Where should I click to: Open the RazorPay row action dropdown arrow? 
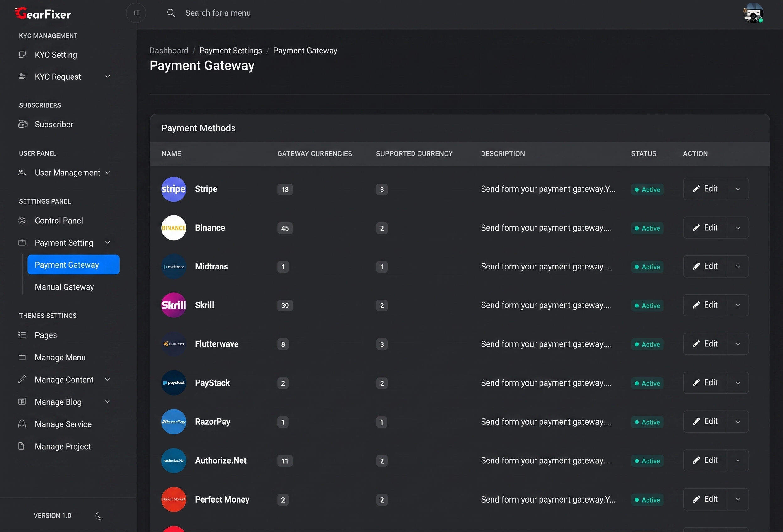pos(738,422)
